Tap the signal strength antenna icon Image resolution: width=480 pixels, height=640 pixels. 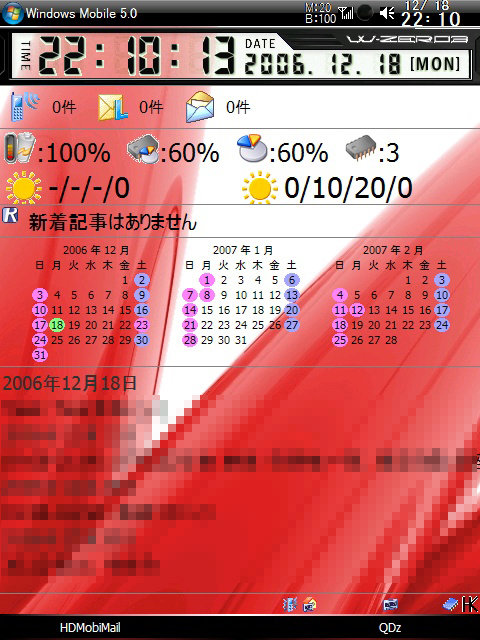[x=346, y=13]
